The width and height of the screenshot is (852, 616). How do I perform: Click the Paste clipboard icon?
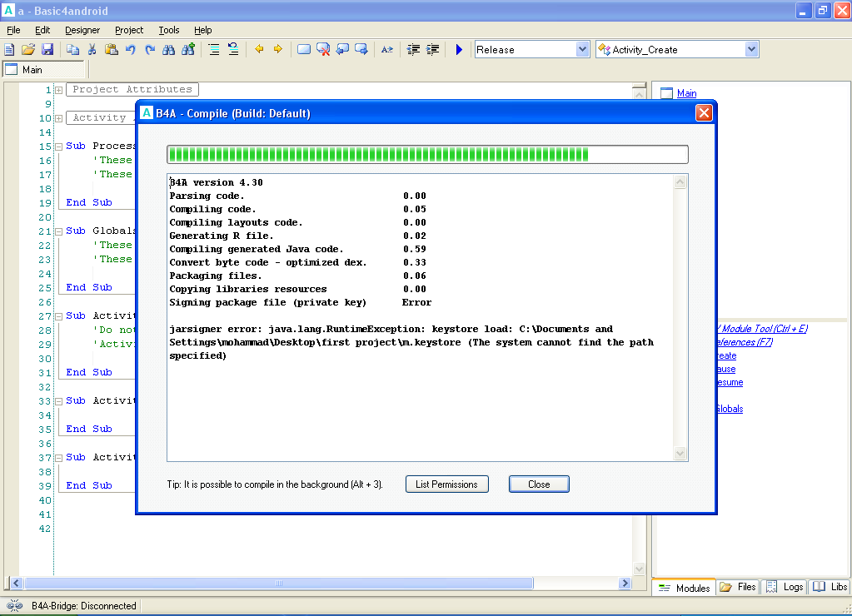click(112, 50)
